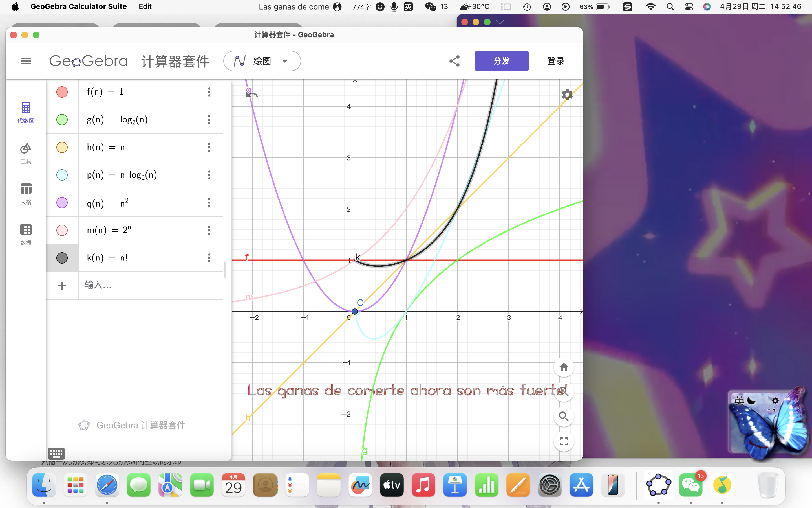Open WeChat from the Dock

point(690,485)
